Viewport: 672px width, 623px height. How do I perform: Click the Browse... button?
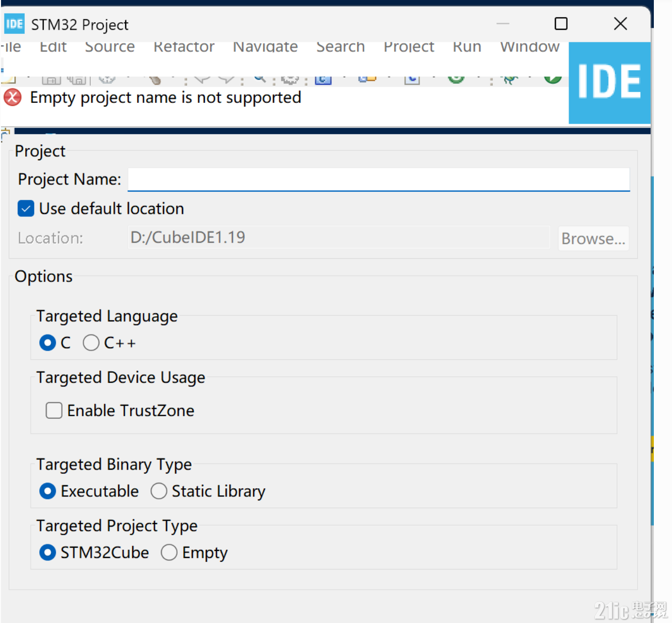[593, 238]
